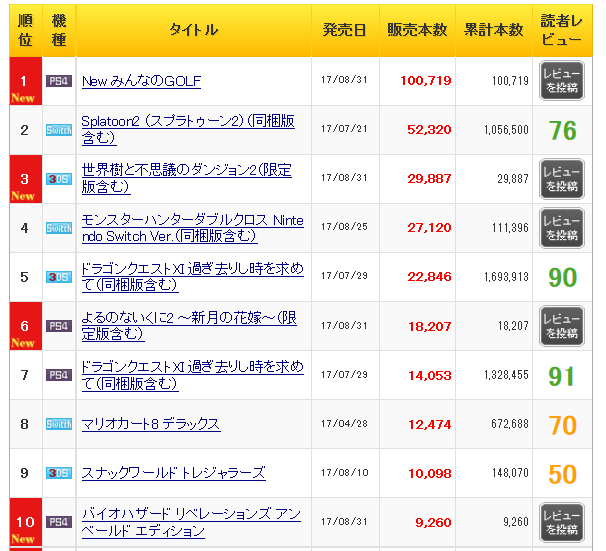Open the 世界樹と不思議のダンジョン2 title link
This screenshot has height=551, width=606.
click(x=187, y=178)
